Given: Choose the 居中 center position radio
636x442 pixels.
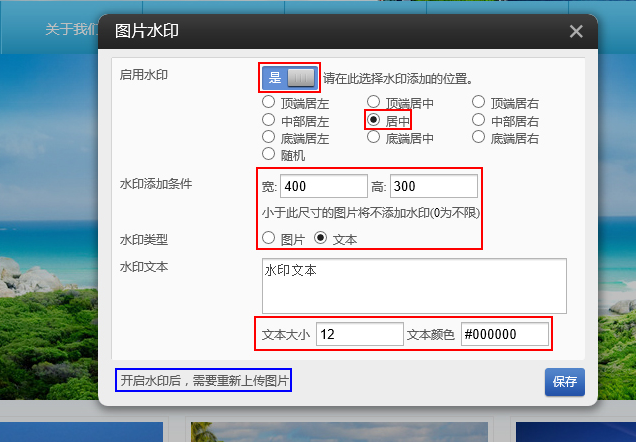Looking at the screenshot, I should point(373,120).
